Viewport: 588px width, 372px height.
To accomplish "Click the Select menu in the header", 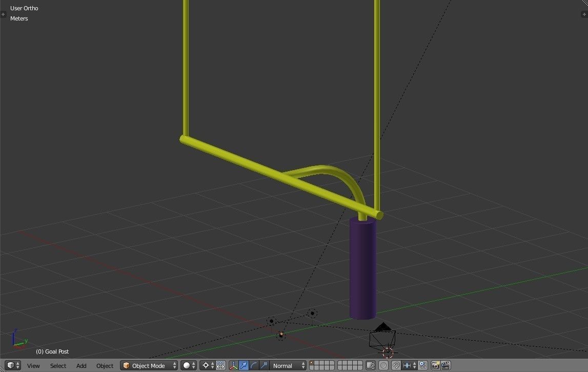I will click(58, 365).
